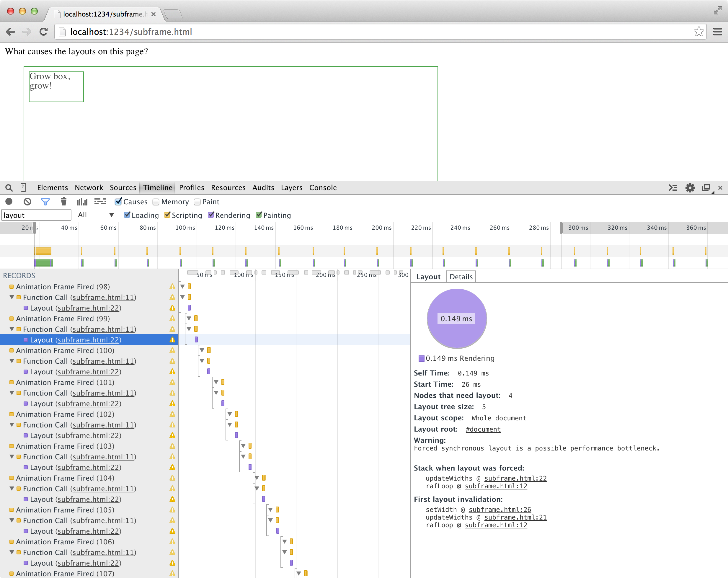Collapse Function Call under Animation Frame 98
This screenshot has width=728, height=578.
(12, 298)
